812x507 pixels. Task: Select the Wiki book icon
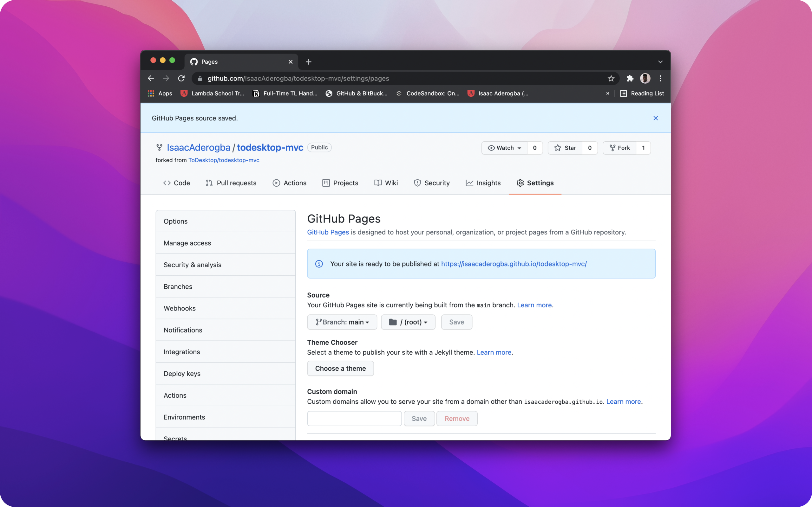pos(378,183)
